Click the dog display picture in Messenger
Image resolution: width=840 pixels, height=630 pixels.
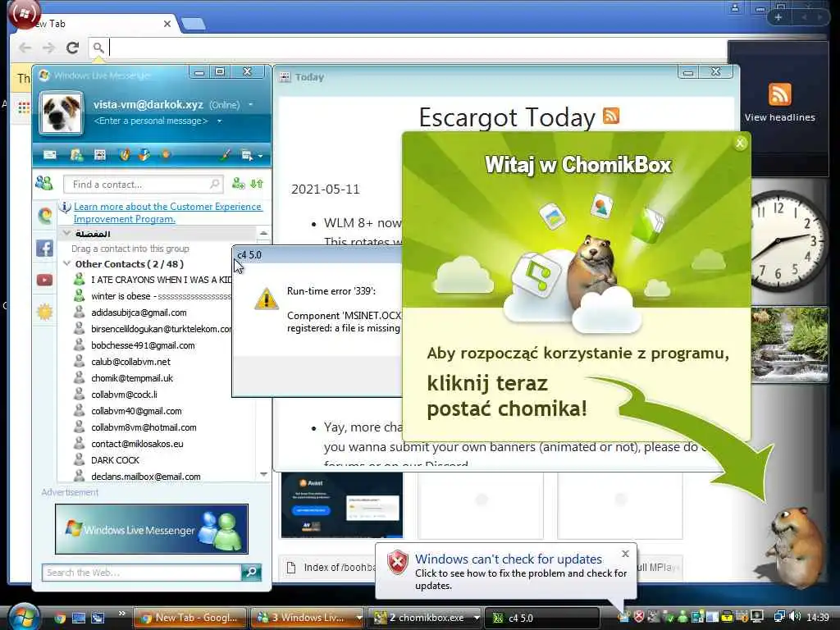(x=62, y=113)
